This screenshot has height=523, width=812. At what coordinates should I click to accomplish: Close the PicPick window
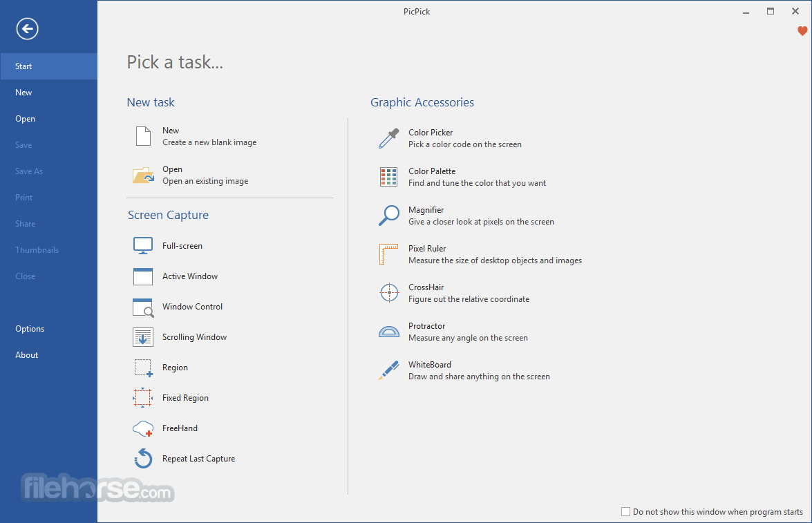pyautogui.click(x=795, y=11)
